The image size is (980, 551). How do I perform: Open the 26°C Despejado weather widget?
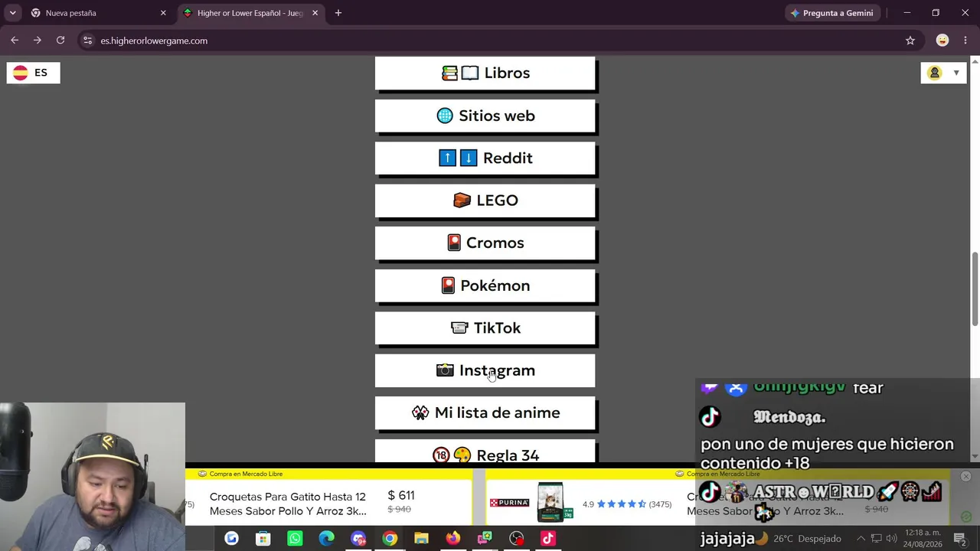(x=799, y=539)
